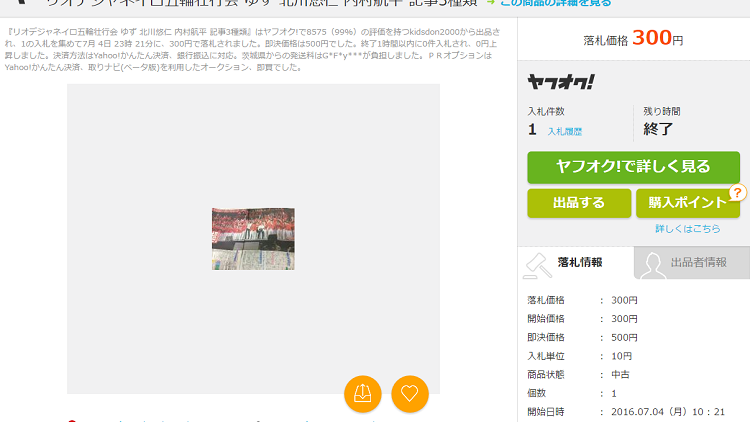Image resolution: width=750 pixels, height=422 pixels.
Task: Open the 入札履歴 link
Action: click(564, 131)
